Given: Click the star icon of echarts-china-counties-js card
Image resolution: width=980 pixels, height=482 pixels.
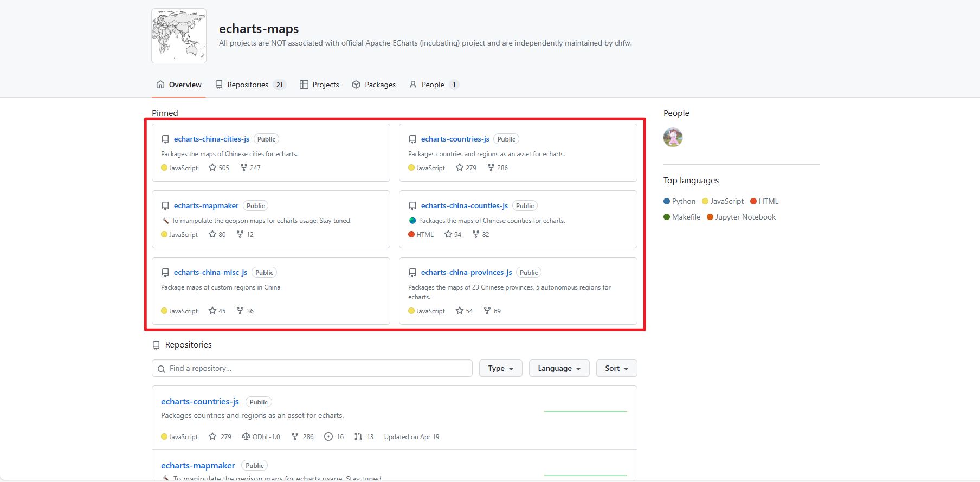Looking at the screenshot, I should tap(448, 234).
